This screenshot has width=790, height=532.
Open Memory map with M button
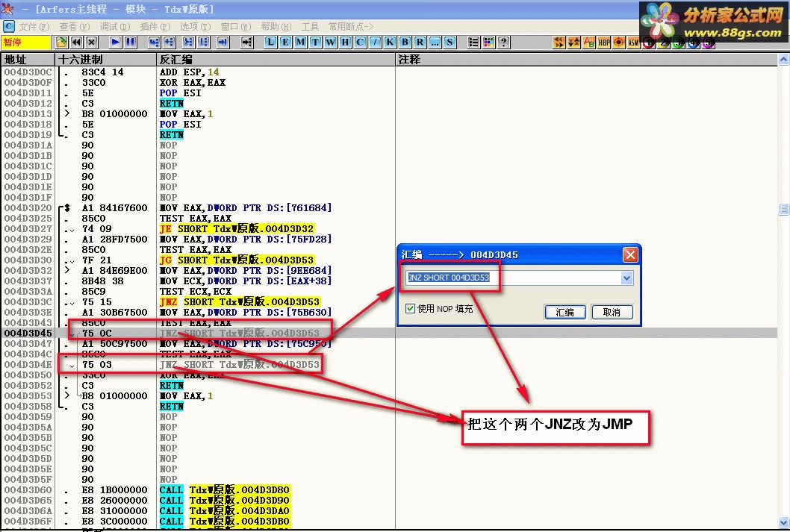[300, 43]
